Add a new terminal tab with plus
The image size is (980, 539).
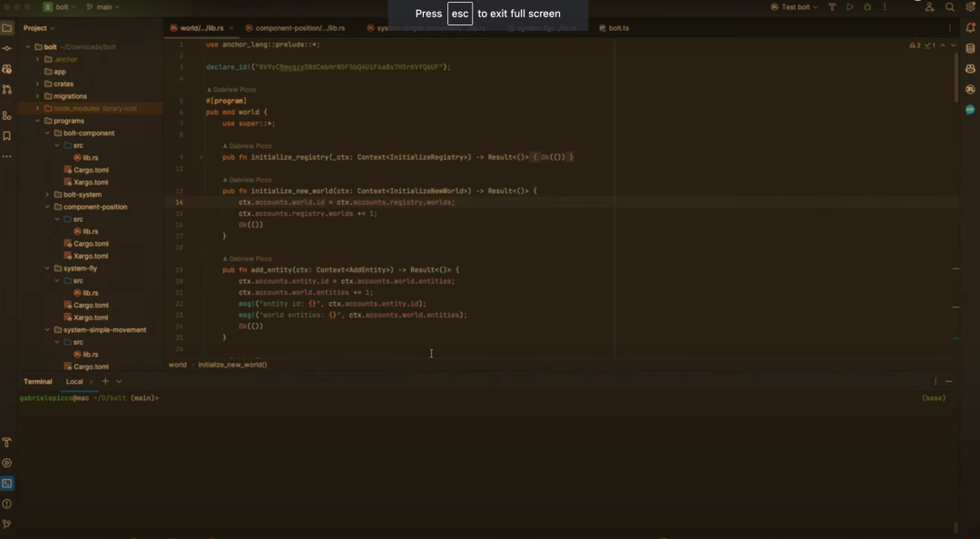(x=105, y=381)
